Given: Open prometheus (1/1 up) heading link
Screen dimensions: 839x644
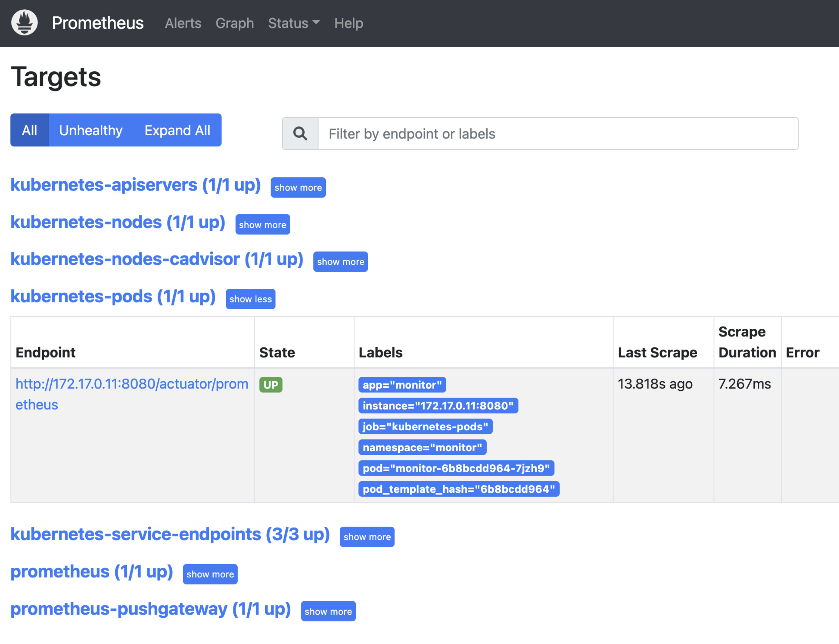Looking at the screenshot, I should point(92,572).
